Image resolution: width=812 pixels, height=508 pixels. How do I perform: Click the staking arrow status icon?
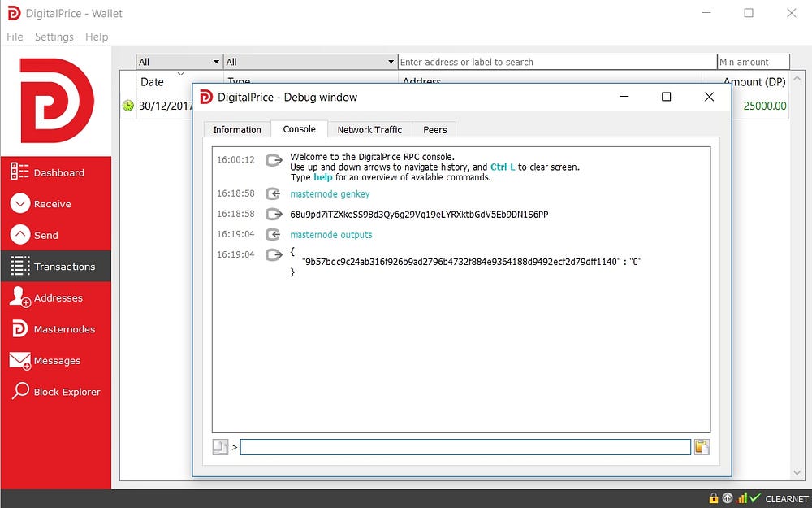[x=728, y=499]
